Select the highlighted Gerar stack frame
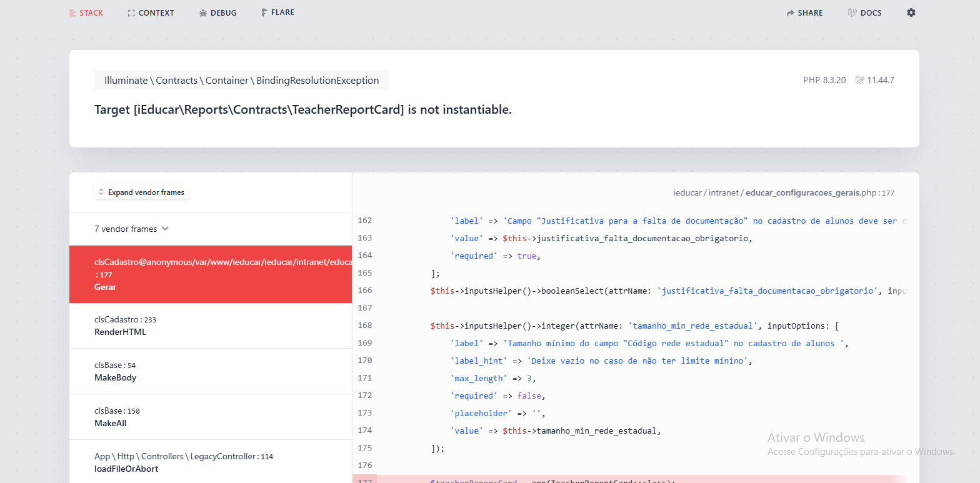This screenshot has height=483, width=980. (210, 274)
